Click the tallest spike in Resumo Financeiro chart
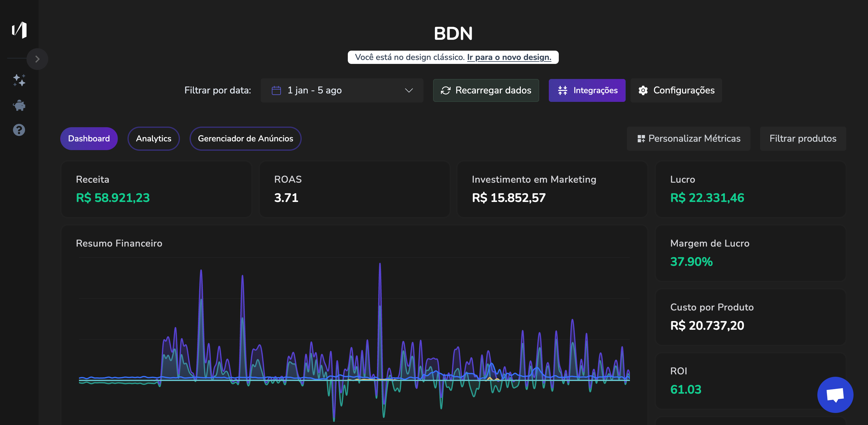The width and height of the screenshot is (868, 425). [380, 266]
